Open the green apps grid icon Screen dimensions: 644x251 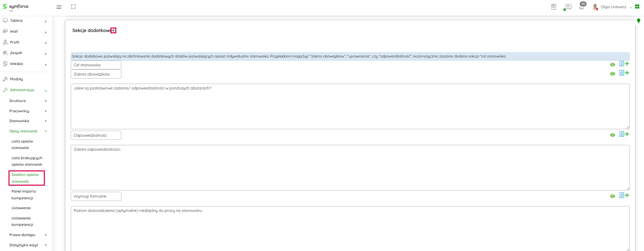(x=637, y=7)
